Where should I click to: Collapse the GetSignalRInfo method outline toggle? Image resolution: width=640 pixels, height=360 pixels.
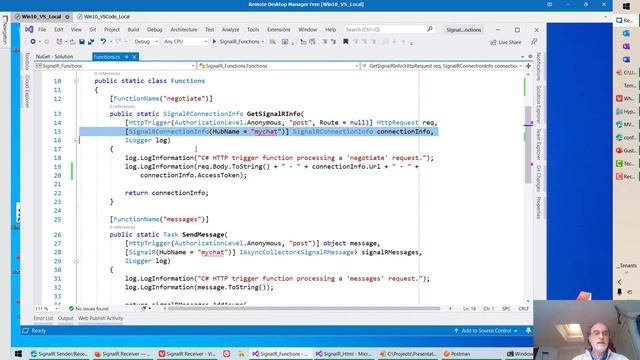pyautogui.click(x=76, y=140)
